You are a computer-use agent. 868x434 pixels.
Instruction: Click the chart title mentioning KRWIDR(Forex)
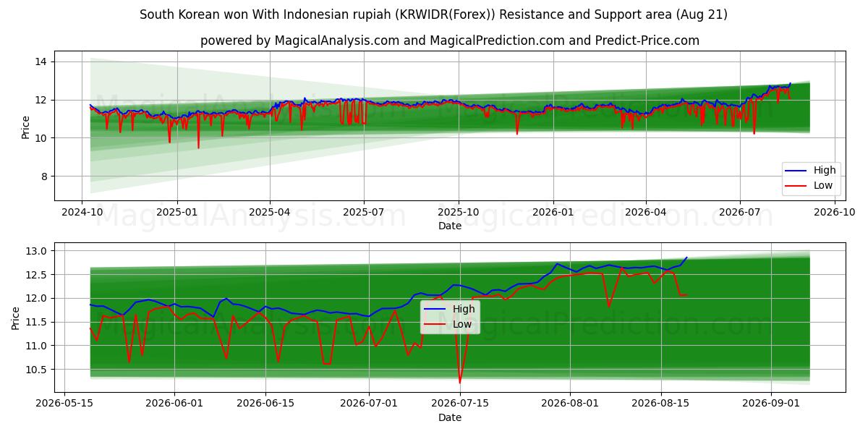click(433, 14)
